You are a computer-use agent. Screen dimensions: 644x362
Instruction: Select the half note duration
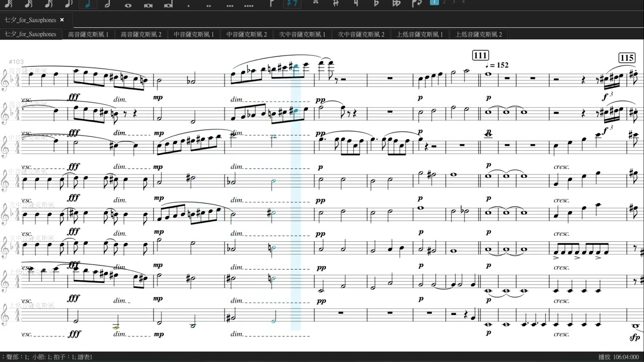click(x=107, y=4)
